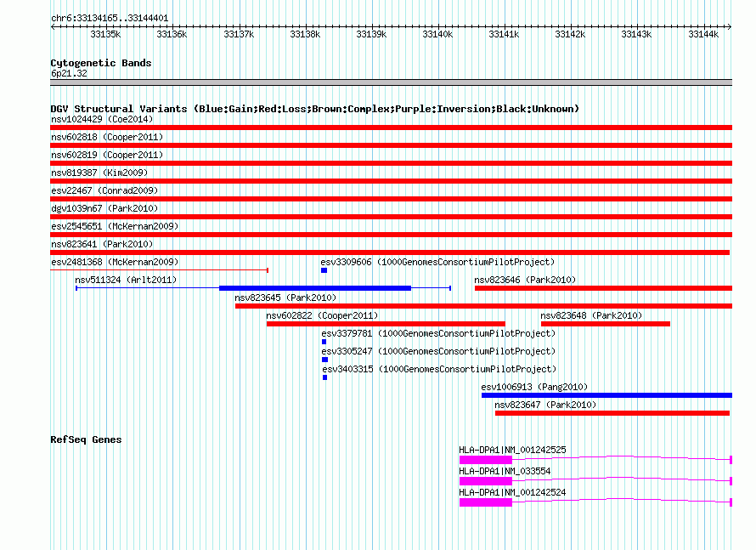Open the nsv823647 (Park2010) label
Viewport: 756px width, 550px height.
(546, 405)
